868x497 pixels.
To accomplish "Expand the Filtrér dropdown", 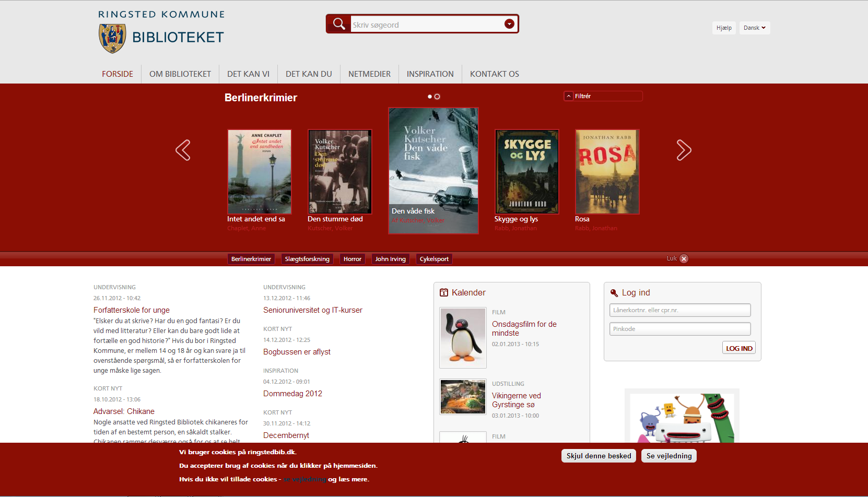I will [x=603, y=96].
